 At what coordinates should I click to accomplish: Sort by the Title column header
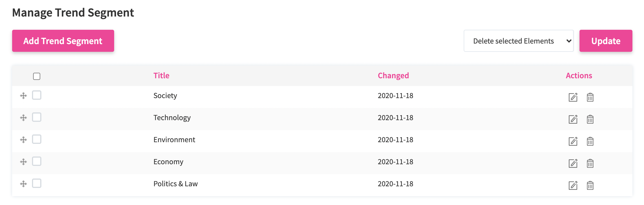(161, 75)
